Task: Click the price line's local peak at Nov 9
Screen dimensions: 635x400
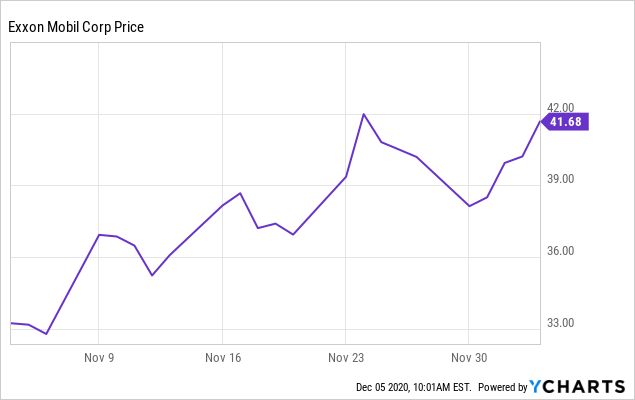Action: tap(99, 235)
